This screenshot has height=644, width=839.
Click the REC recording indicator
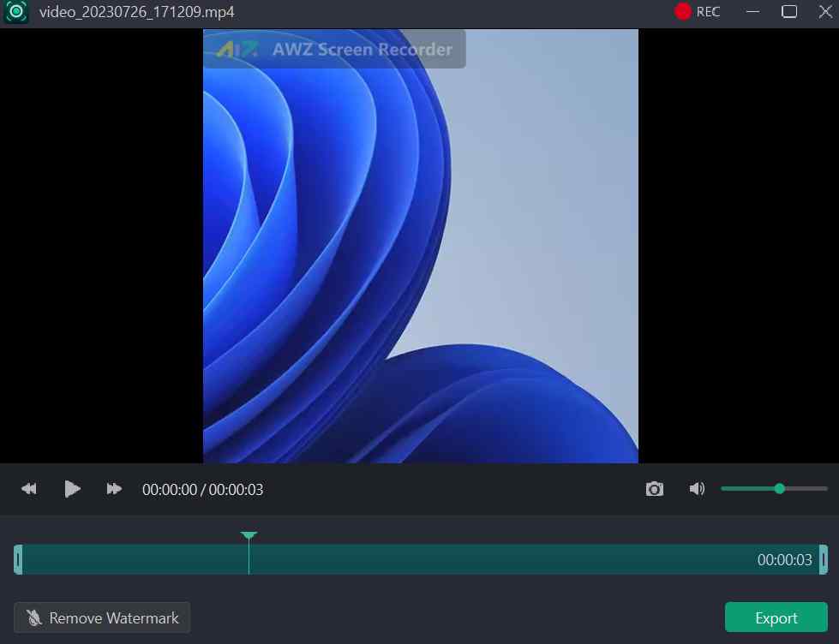(698, 12)
